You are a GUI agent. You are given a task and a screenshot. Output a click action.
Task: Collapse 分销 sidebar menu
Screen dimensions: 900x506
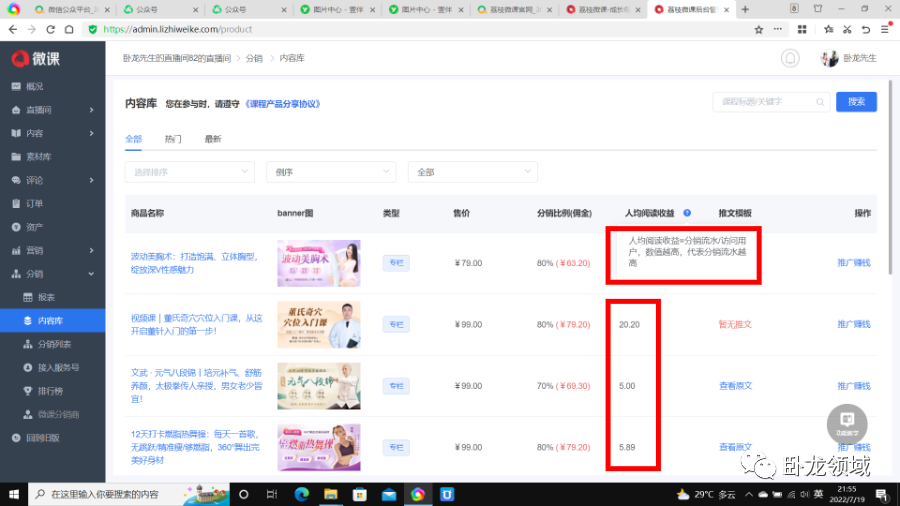tap(52, 274)
